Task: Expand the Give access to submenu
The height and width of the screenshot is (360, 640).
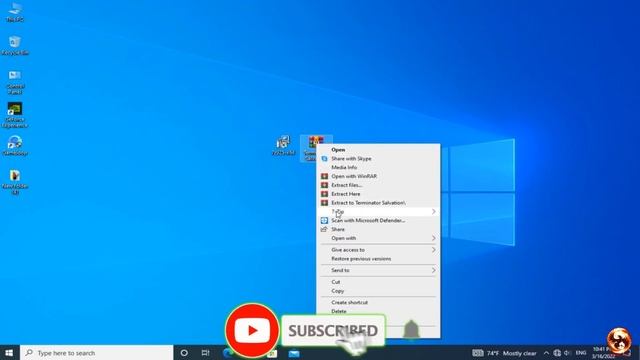Action: (378, 250)
